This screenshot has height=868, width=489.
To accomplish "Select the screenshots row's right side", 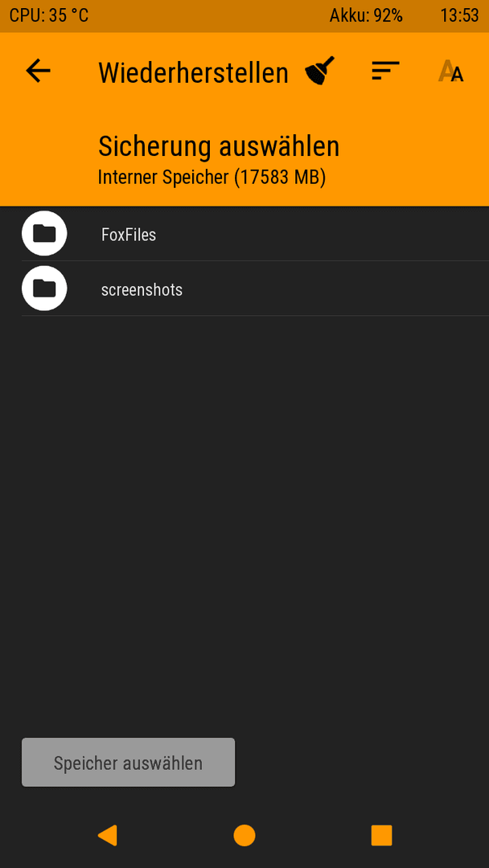I will pyautogui.click(x=388, y=289).
